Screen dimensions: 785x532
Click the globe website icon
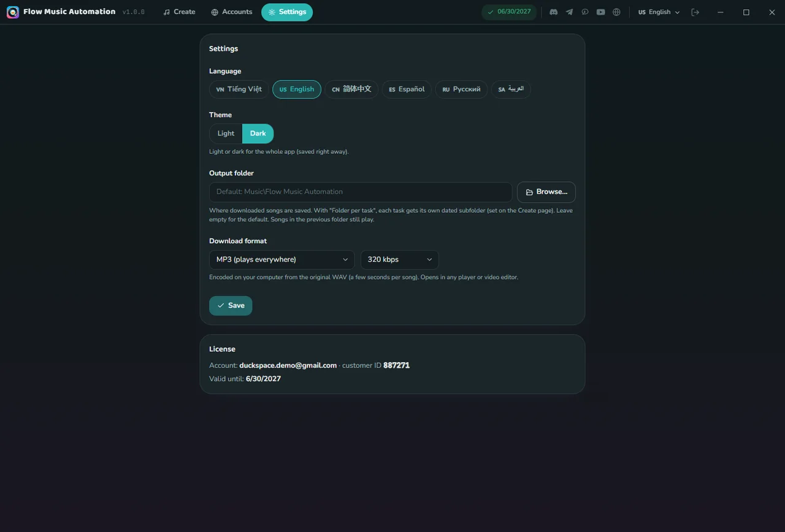(x=617, y=12)
